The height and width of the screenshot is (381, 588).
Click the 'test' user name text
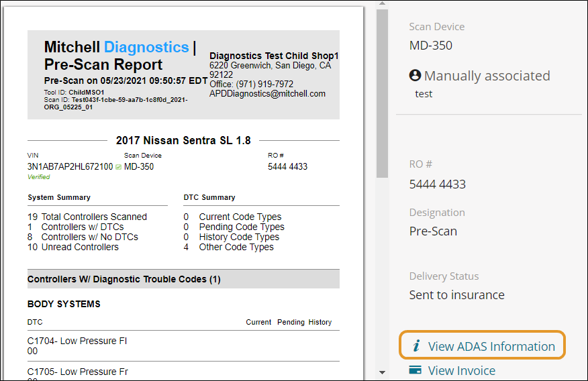coord(424,94)
